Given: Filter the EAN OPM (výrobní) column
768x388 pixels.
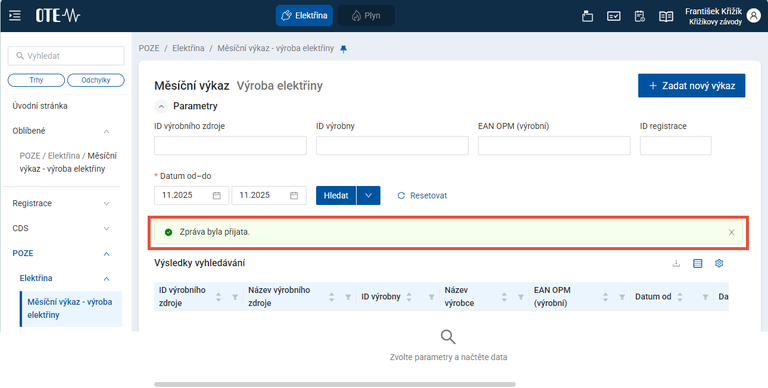Looking at the screenshot, I should [x=622, y=297].
